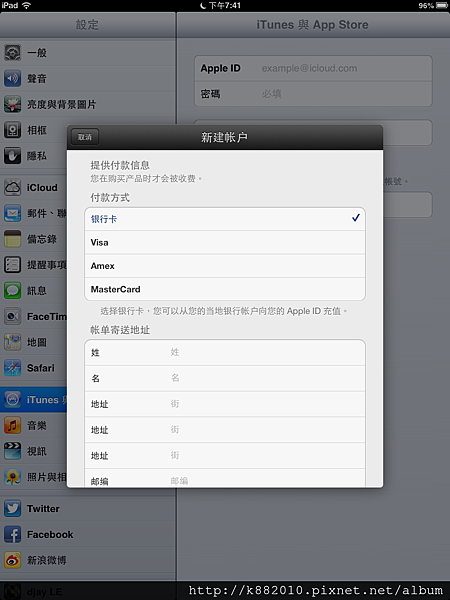
Task: Select MasterCard payment method
Action: tap(225, 289)
